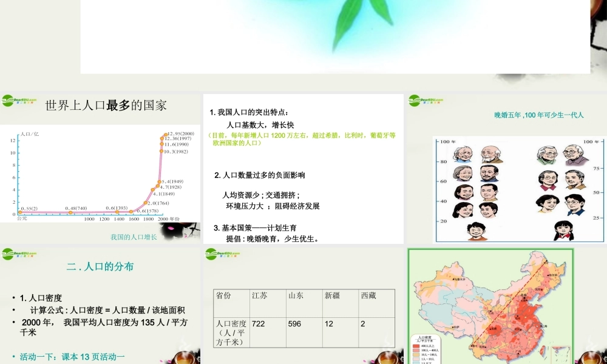Click the bullet 1. 人口密度
This screenshot has width=607, height=364.
point(41,298)
